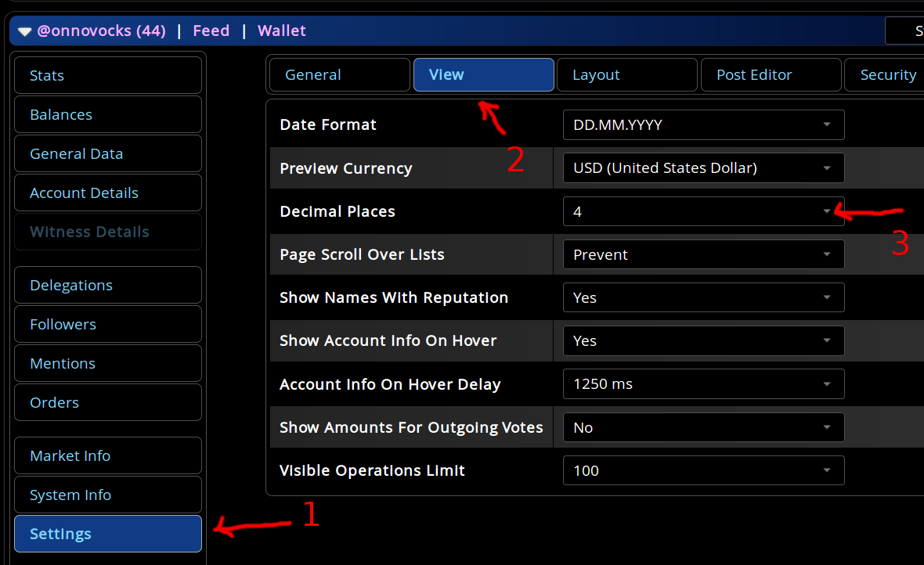Click the 'Decimal Places' setting label
Screen dimensions: 924x565
click(x=337, y=211)
